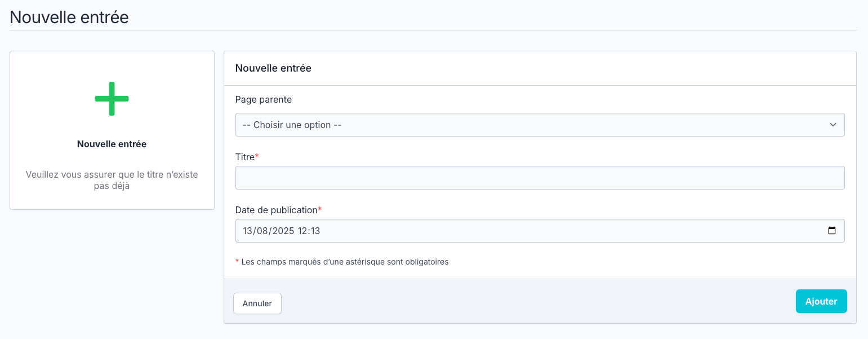Select the hour value 12 in publication time
The width and height of the screenshot is (868, 339).
click(x=304, y=231)
